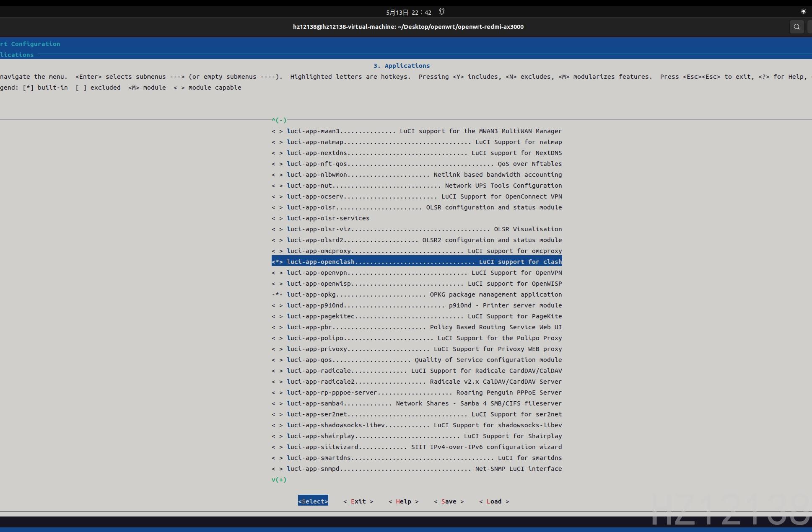Image resolution: width=812 pixels, height=532 pixels.
Task: Select the luci-app-nextdns entry
Action: tap(417, 153)
